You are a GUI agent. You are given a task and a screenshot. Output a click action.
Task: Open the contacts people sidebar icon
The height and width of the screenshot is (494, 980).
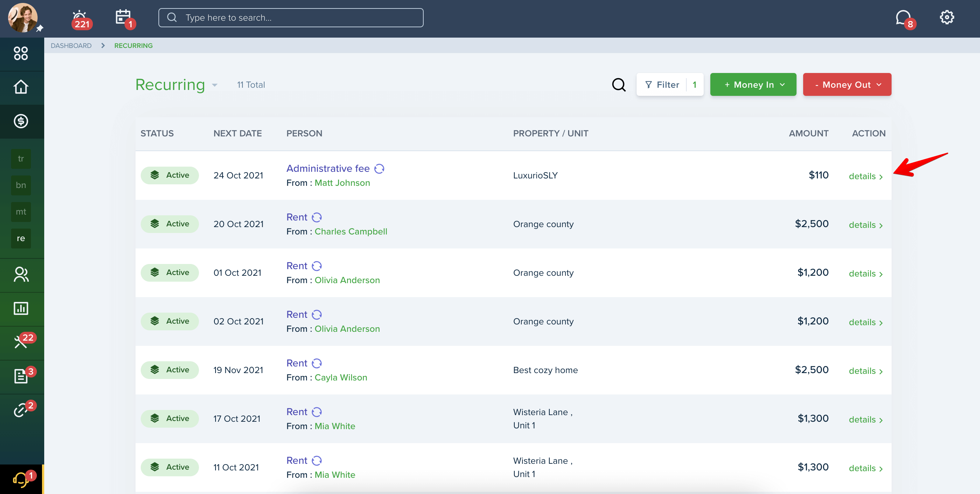(21, 274)
